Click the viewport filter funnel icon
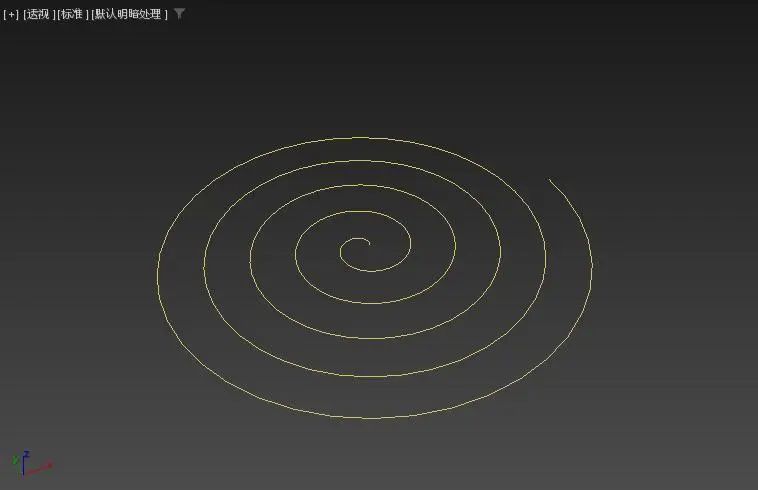Screen dimensions: 758x490 (179, 14)
